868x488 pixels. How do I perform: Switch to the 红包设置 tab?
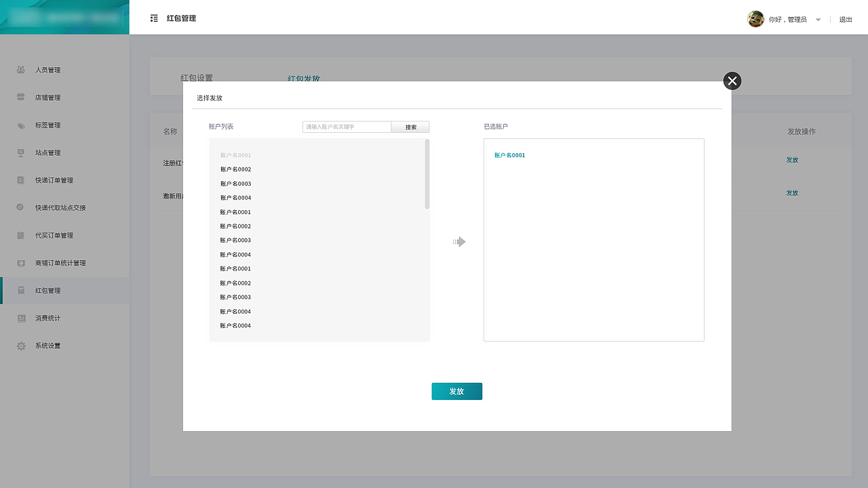(x=197, y=78)
